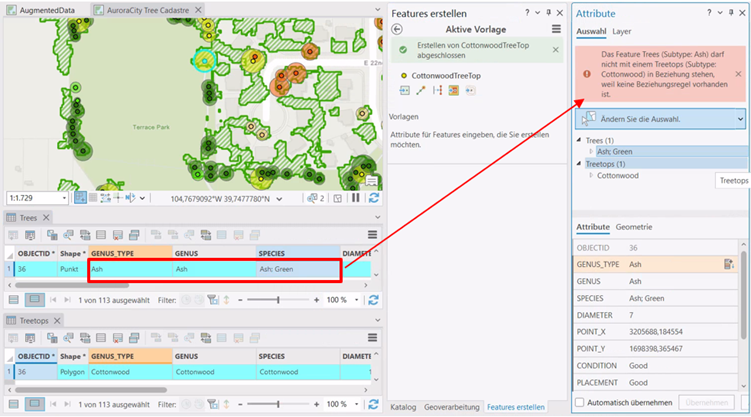Select the last grey construction tool icon

point(470,90)
